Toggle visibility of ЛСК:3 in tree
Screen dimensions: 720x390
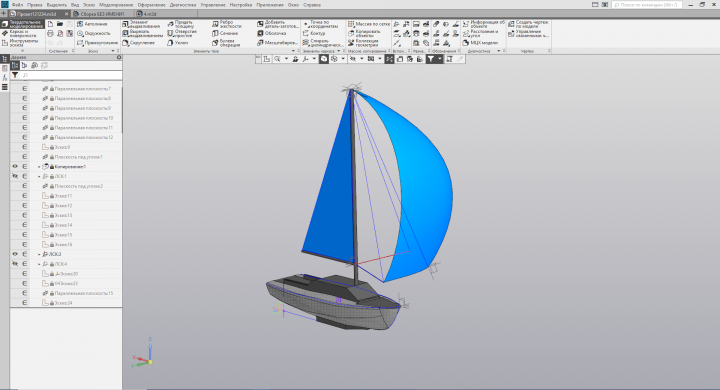coord(15,254)
